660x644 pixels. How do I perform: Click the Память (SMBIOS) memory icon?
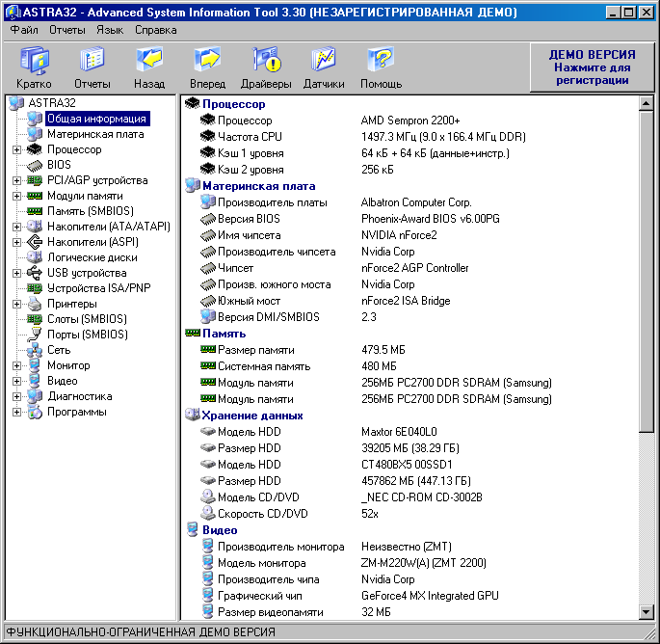pos(35,211)
